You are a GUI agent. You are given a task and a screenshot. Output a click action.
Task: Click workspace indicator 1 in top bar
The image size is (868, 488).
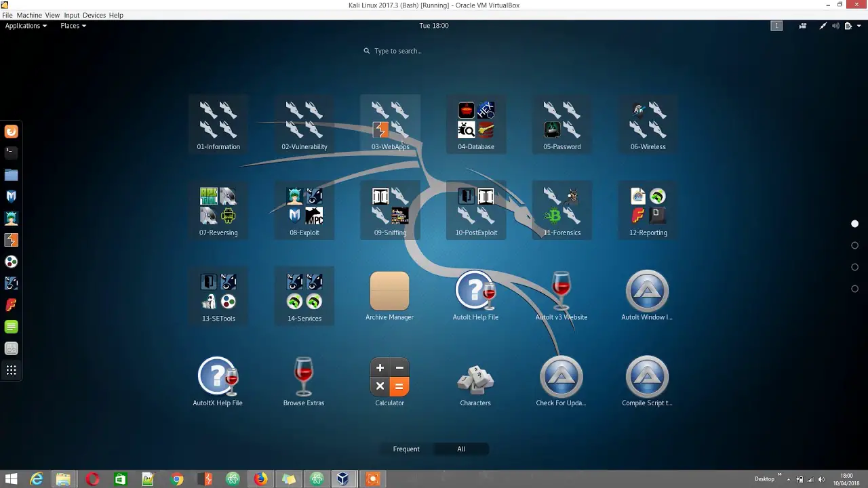(x=776, y=26)
